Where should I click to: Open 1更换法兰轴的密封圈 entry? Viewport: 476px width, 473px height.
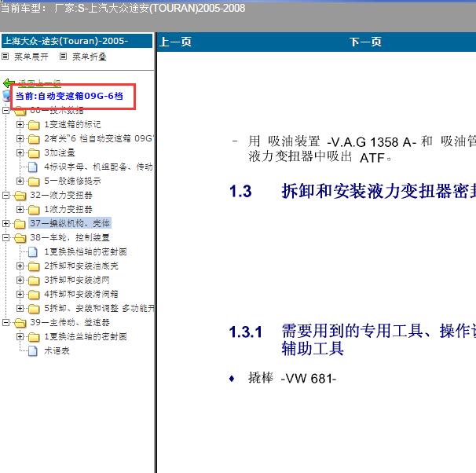86,337
